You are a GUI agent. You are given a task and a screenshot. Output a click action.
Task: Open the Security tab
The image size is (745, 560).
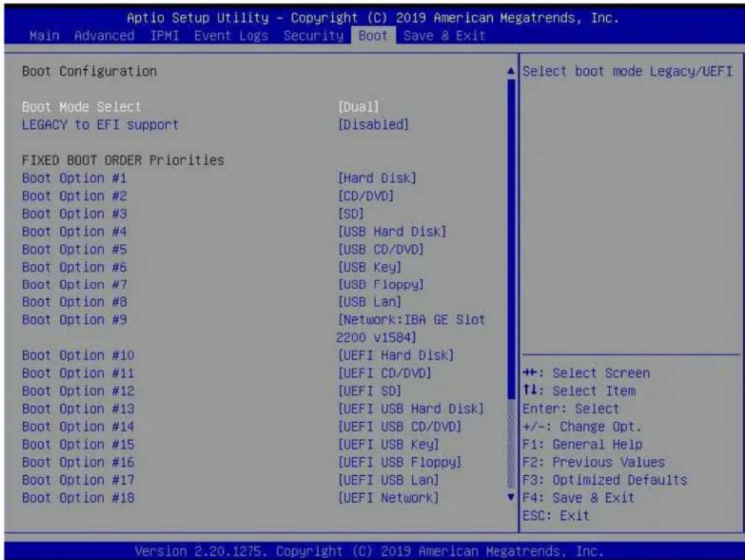pos(313,35)
